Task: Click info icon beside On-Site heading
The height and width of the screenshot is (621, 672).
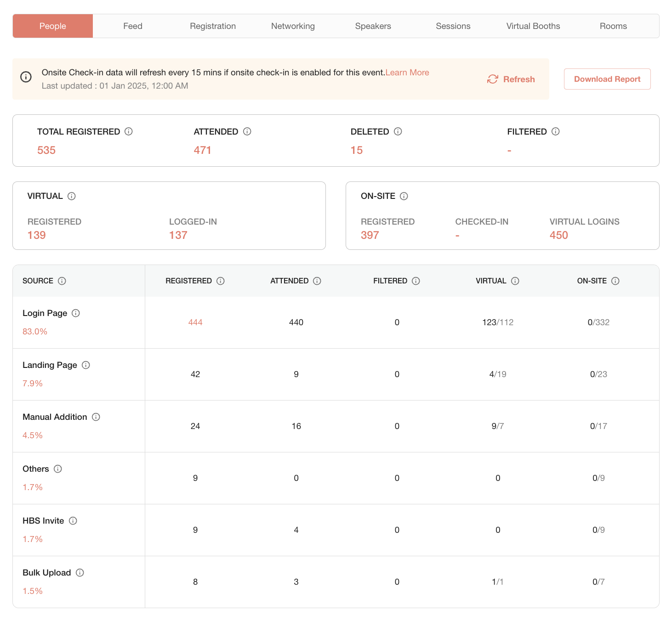Action: tap(404, 196)
